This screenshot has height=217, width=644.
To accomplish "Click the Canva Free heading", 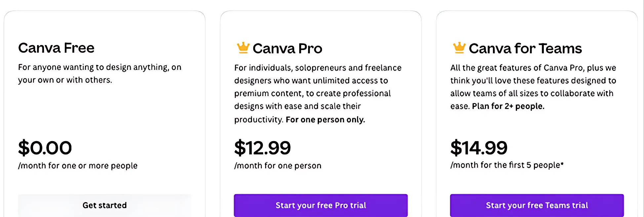I will (56, 48).
